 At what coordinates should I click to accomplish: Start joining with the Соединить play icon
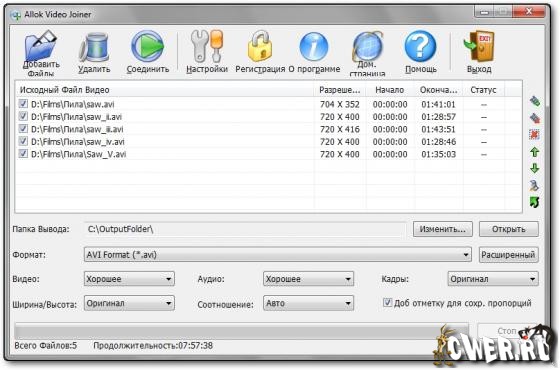click(147, 46)
